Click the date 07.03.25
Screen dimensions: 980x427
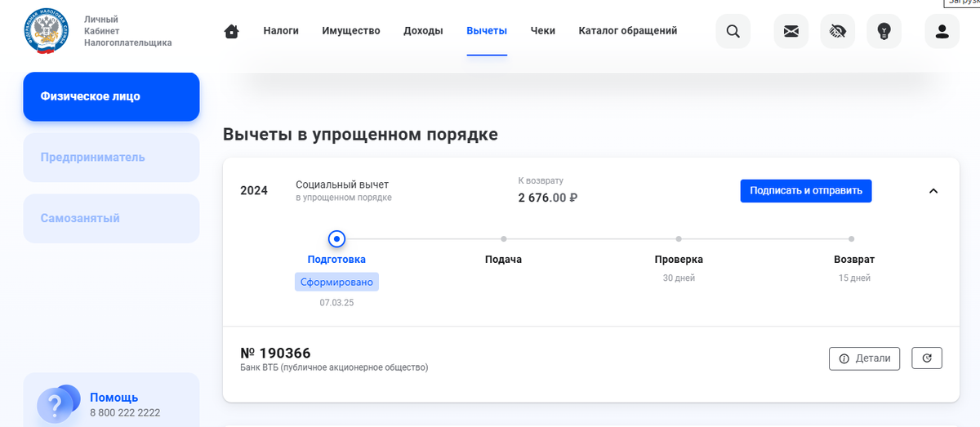point(336,302)
